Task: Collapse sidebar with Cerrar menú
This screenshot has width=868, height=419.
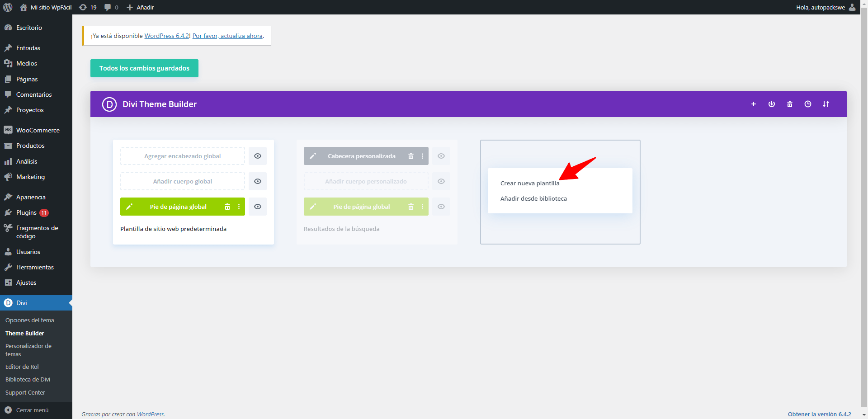Action: click(x=36, y=410)
